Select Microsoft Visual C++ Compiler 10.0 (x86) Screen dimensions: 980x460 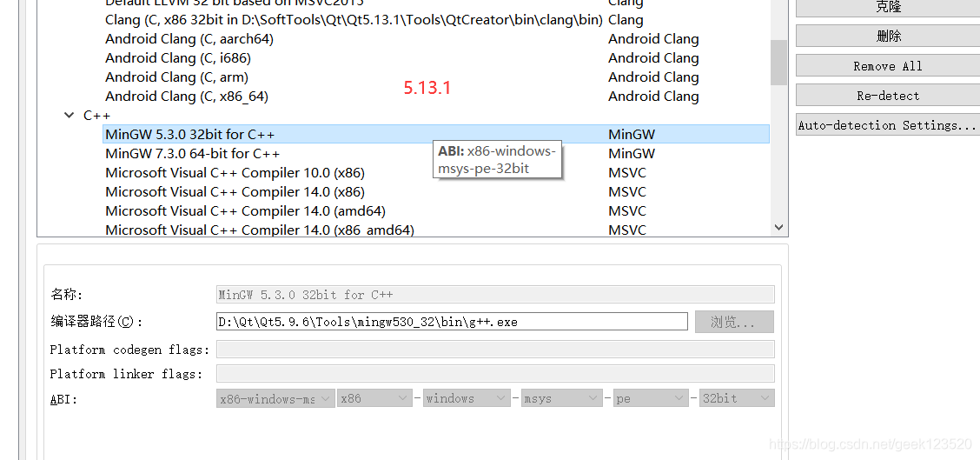[x=235, y=173]
